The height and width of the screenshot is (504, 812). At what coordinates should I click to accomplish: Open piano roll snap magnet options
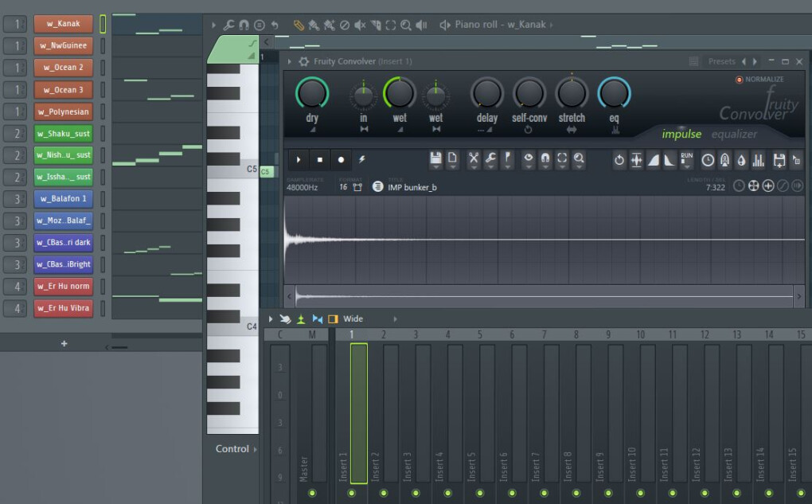244,25
